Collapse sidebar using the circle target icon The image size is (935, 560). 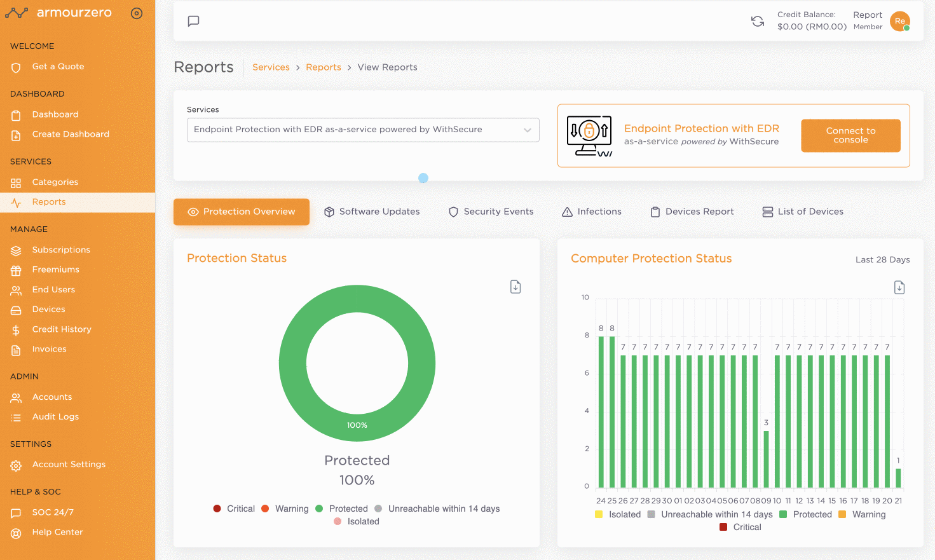pos(137,13)
